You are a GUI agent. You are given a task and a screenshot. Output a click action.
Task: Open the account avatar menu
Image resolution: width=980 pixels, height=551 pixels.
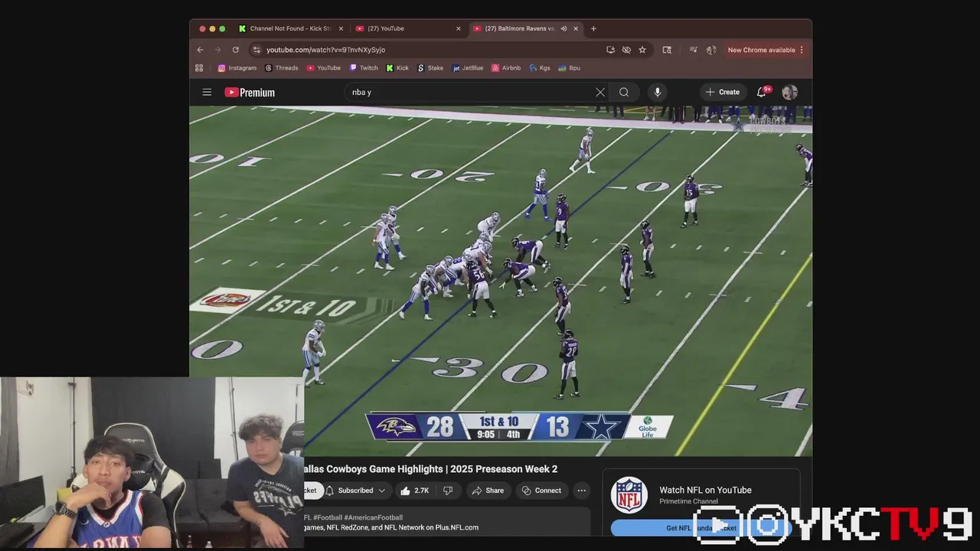[x=789, y=92]
